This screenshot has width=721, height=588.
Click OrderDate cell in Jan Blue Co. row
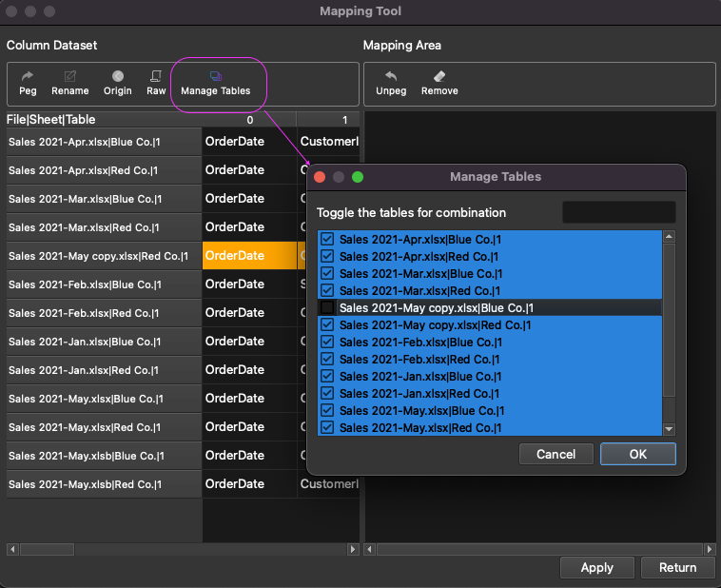pos(249,342)
